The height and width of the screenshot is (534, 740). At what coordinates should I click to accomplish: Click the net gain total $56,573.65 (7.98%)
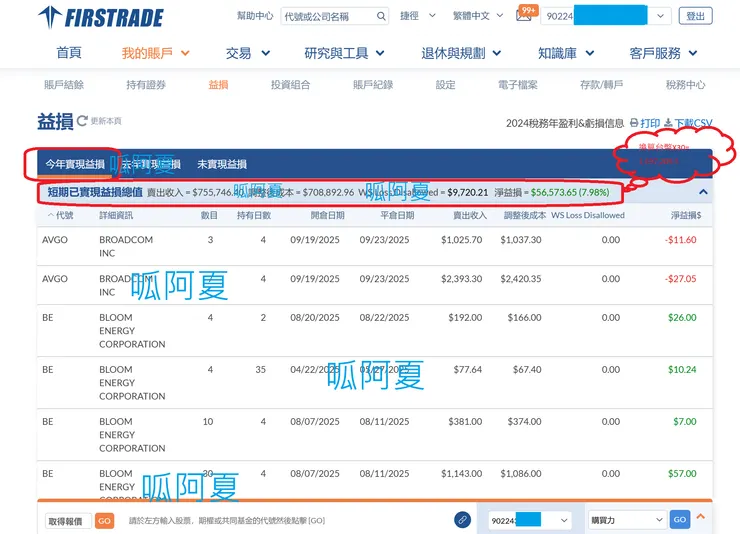570,192
